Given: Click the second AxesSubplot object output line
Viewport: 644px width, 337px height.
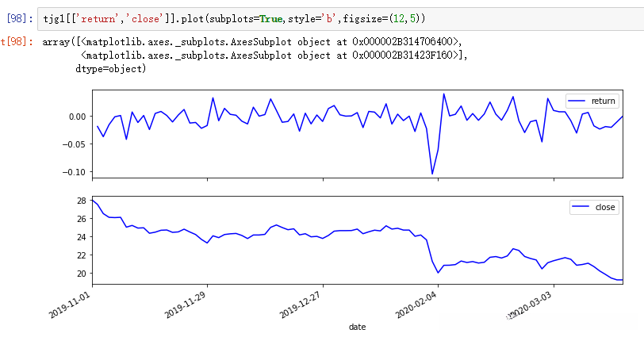Looking at the screenshot, I should (x=274, y=56).
